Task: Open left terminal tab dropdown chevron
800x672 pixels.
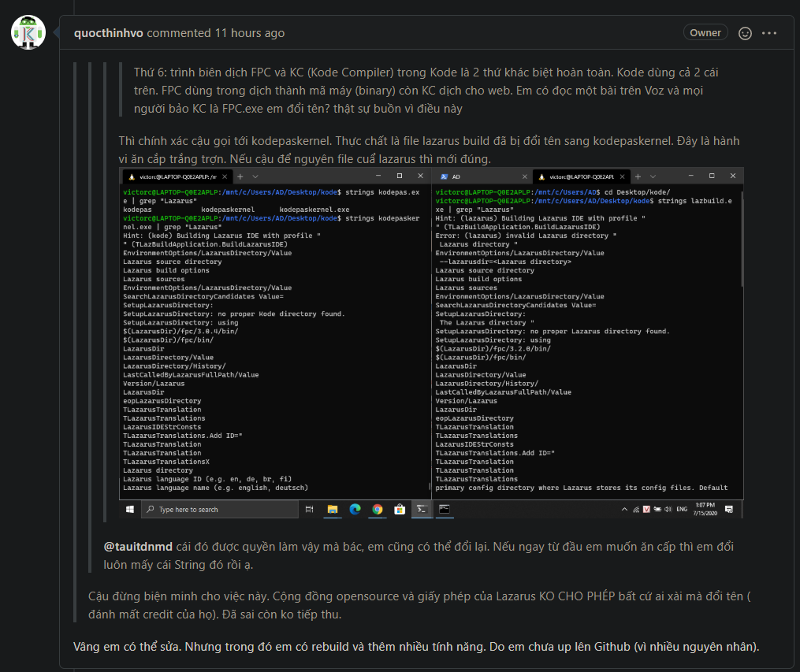Action: pos(255,176)
